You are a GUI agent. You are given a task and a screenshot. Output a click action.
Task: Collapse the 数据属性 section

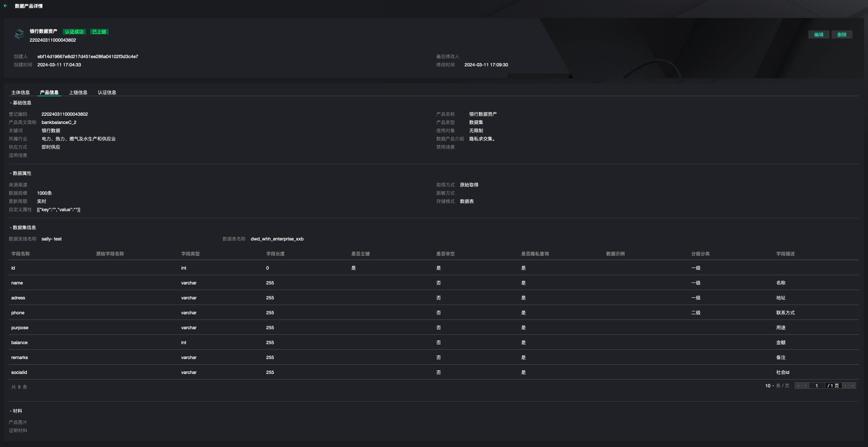point(11,173)
